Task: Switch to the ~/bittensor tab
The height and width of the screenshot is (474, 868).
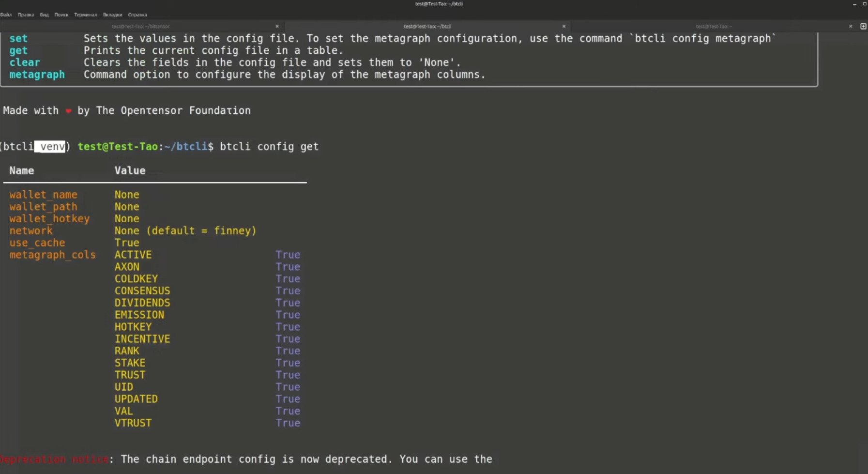Action: [x=140, y=26]
